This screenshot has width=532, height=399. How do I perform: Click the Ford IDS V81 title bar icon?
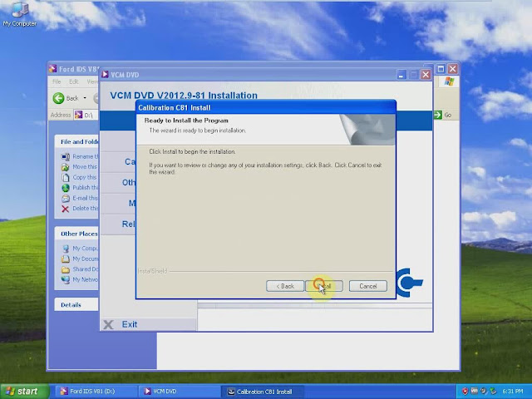(x=52, y=69)
